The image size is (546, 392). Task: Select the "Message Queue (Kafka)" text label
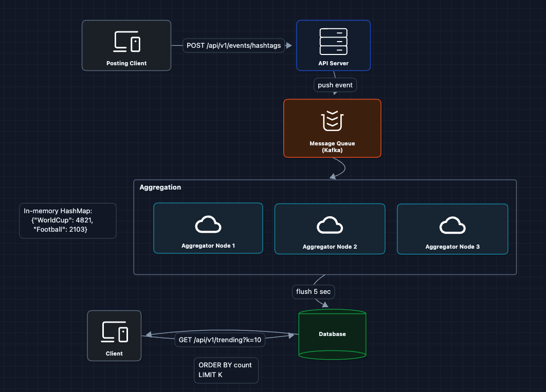pyautogui.click(x=332, y=146)
